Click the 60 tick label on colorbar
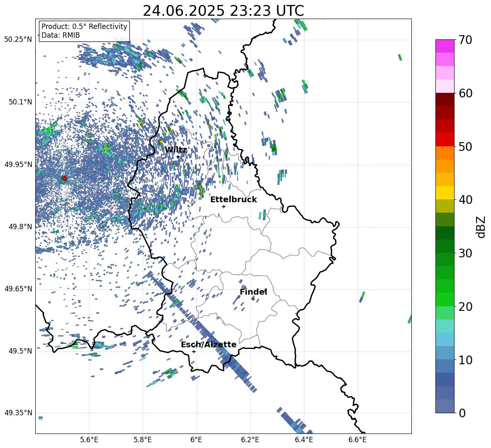The width and height of the screenshot is (491, 448). (465, 93)
